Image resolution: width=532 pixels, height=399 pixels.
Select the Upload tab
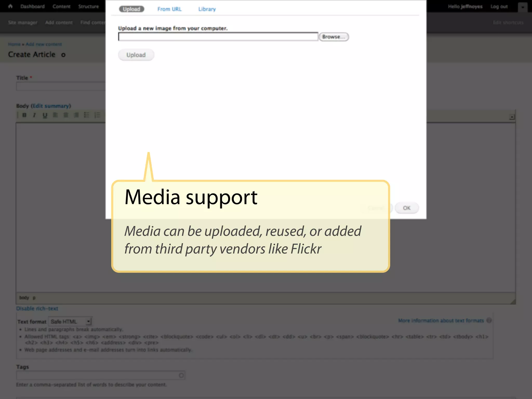click(131, 9)
